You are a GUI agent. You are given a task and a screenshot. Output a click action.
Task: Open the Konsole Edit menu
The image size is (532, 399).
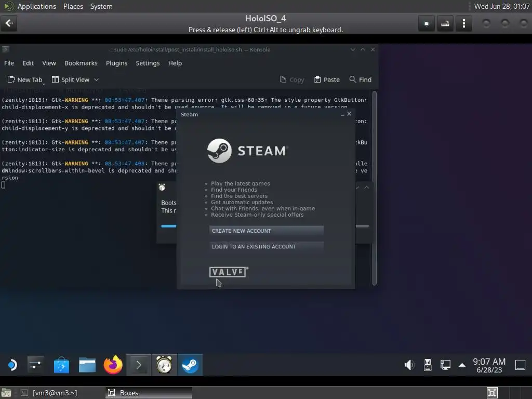(x=28, y=63)
